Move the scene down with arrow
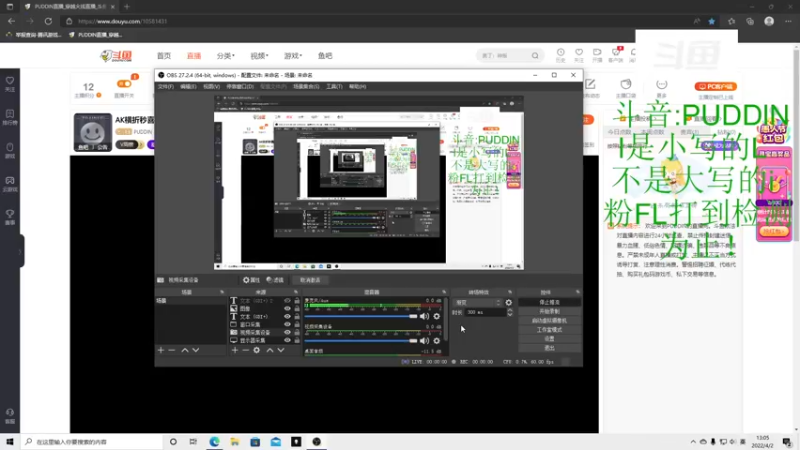Screen dimensions: 800x450 point(196,350)
